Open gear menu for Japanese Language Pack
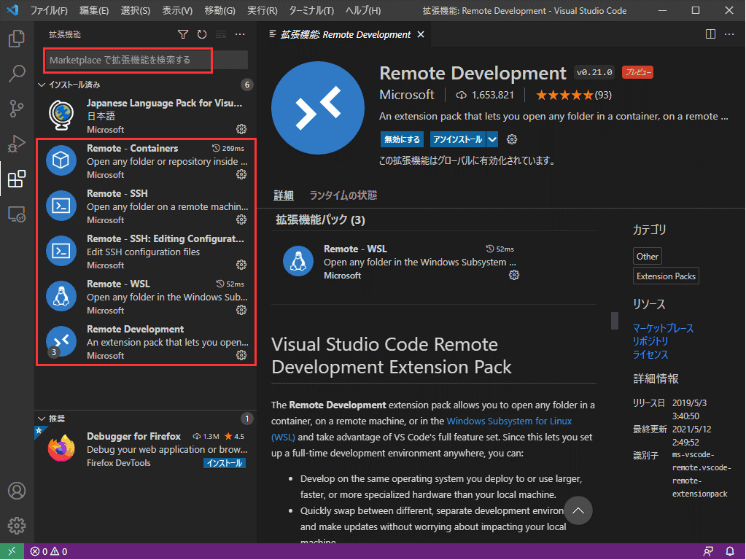This screenshot has width=746, height=560. pyautogui.click(x=241, y=129)
